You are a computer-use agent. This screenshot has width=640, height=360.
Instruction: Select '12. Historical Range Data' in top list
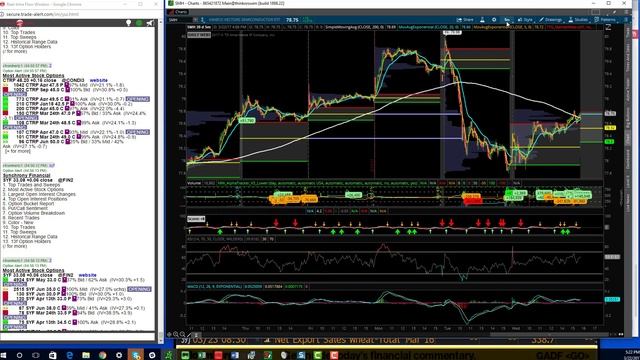pyautogui.click(x=30, y=42)
